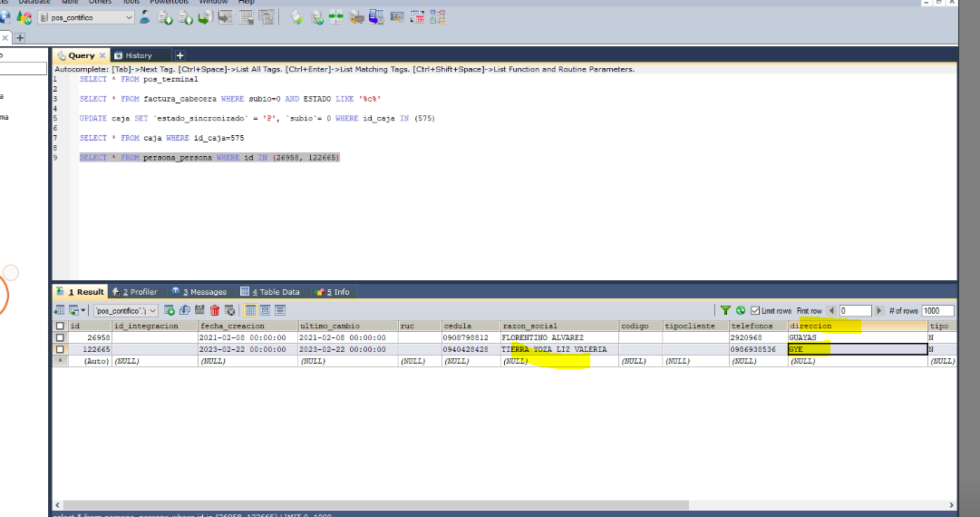Click the scheduled backup icon with clock
The height and width of the screenshot is (517, 980).
click(376, 17)
